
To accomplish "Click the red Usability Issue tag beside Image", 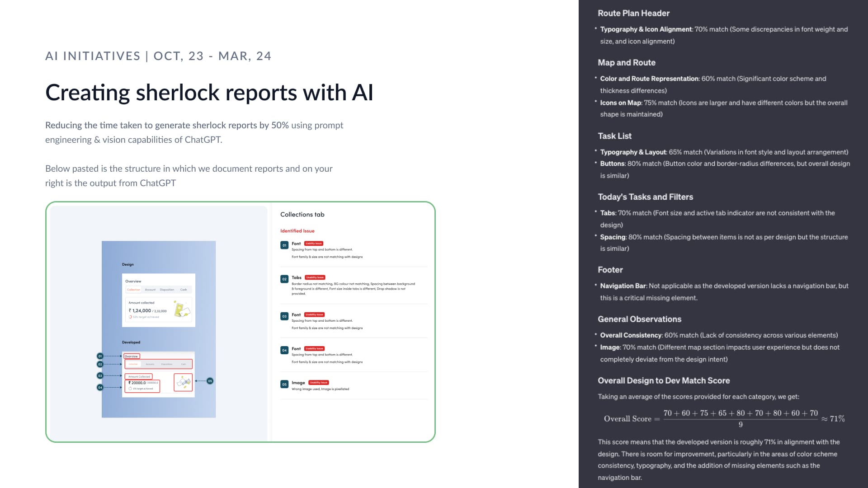I will 319,383.
